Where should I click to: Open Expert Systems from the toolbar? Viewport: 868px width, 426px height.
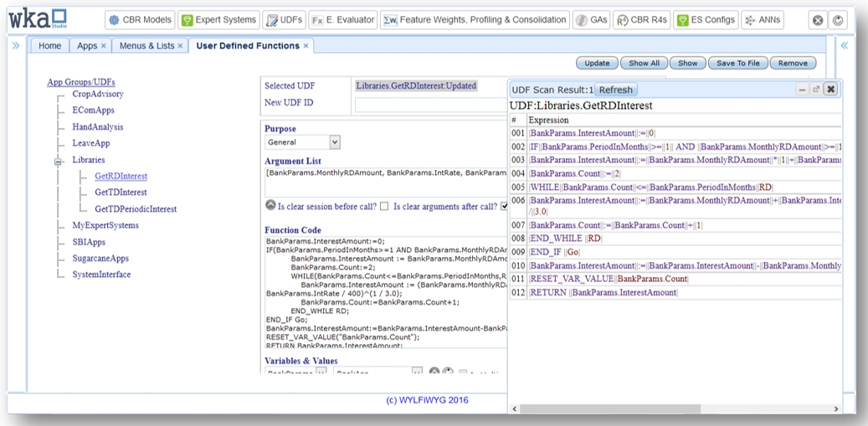coord(219,20)
